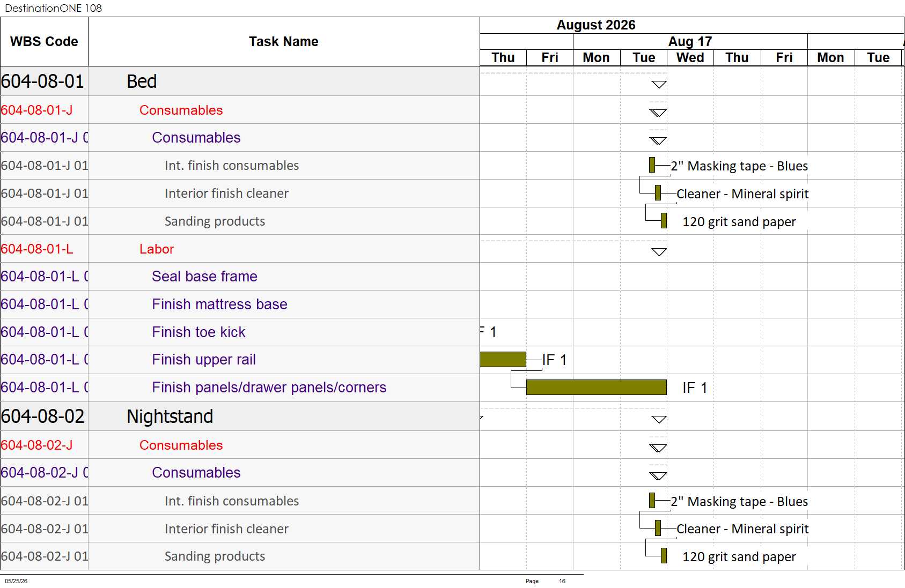
Task: Select the Finish panels/drawer panels/corners Gantt bar
Action: 596,387
